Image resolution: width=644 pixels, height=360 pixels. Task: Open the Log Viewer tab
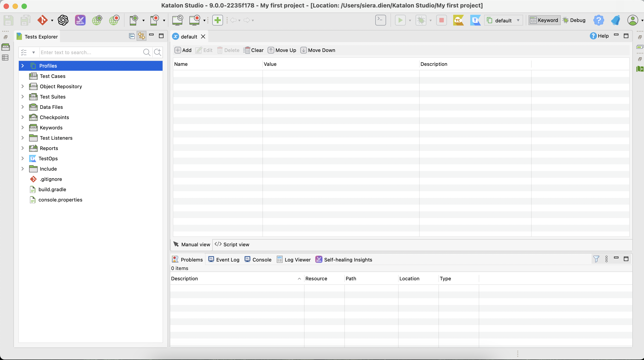pos(294,259)
